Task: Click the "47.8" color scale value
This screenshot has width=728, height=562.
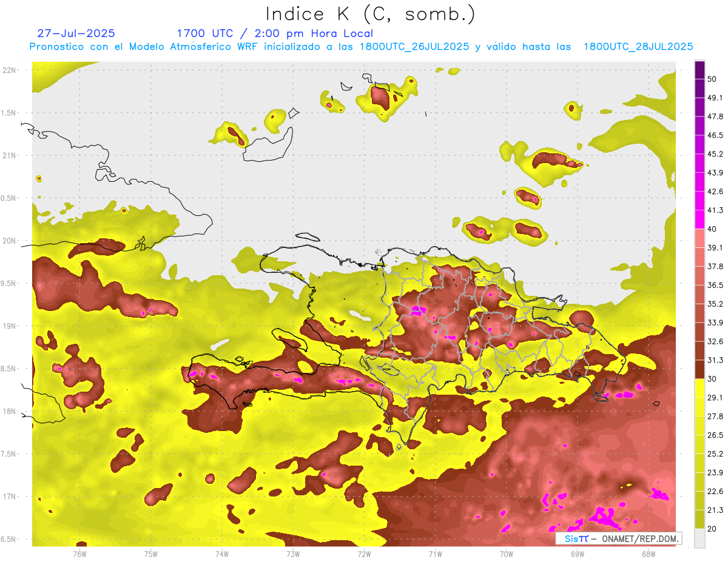Action: (x=715, y=116)
